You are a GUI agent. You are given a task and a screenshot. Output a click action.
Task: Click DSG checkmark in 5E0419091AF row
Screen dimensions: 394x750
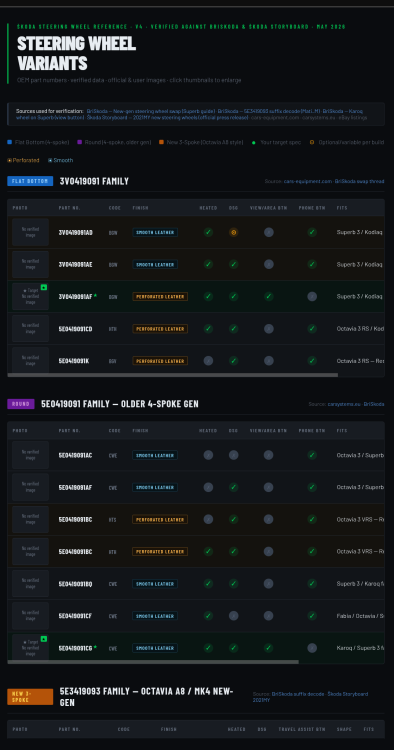tap(233, 487)
